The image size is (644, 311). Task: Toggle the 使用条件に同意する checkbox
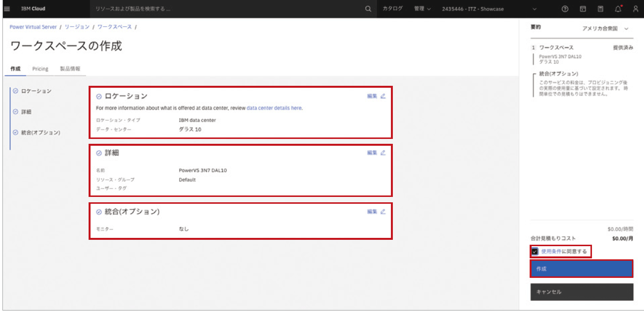(x=535, y=252)
